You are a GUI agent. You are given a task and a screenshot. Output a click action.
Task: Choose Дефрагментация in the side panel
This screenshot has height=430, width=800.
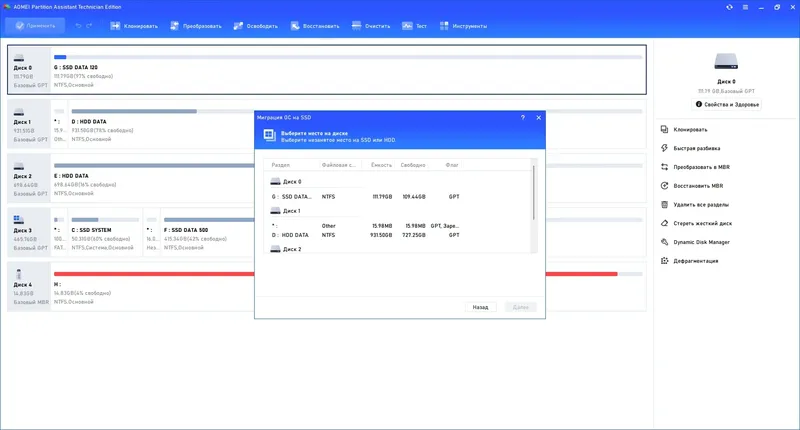tap(689, 261)
